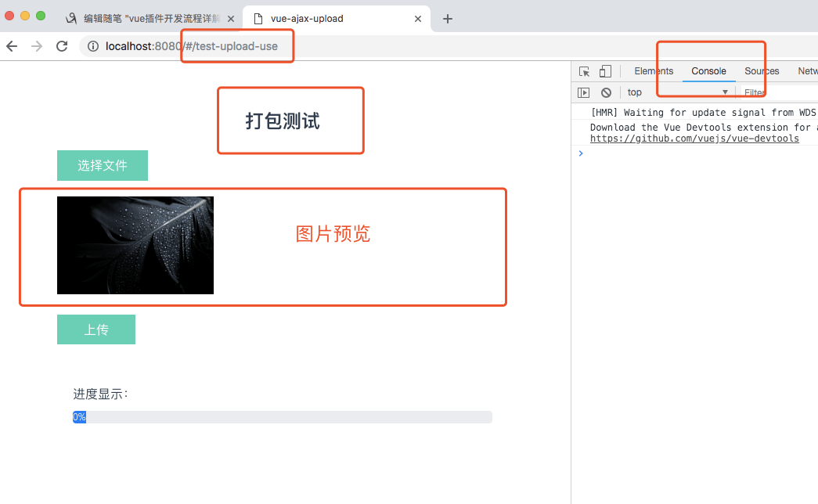Click the 上传 upload button
Viewport: 818px width, 504px height.
(95, 329)
